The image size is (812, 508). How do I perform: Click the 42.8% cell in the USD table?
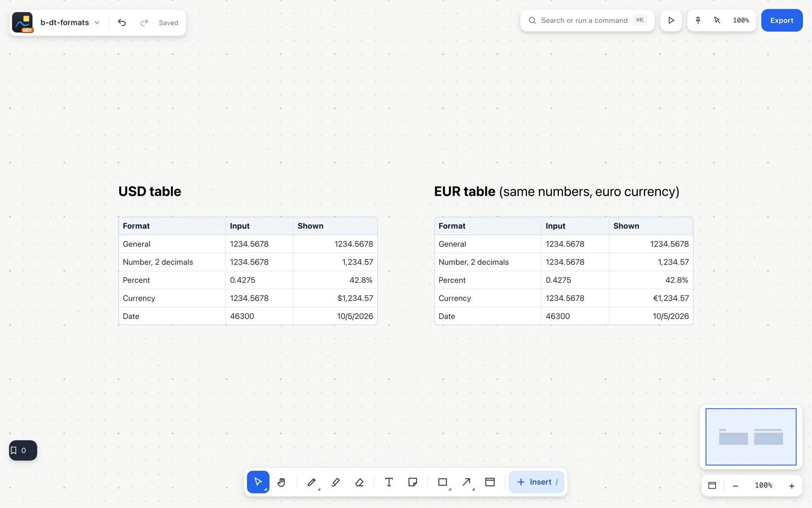pyautogui.click(x=335, y=280)
